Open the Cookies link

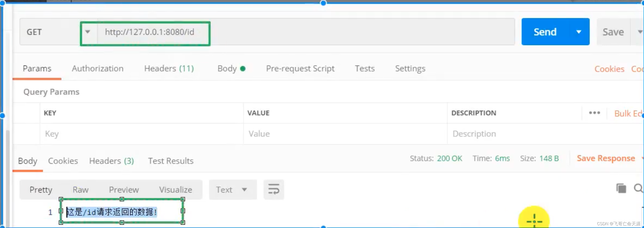click(609, 69)
